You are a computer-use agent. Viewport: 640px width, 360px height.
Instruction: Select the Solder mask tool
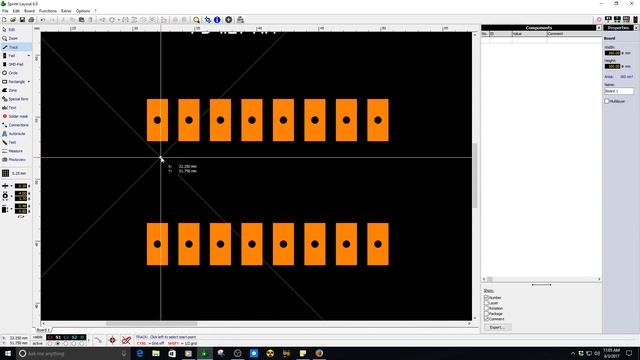click(x=16, y=116)
